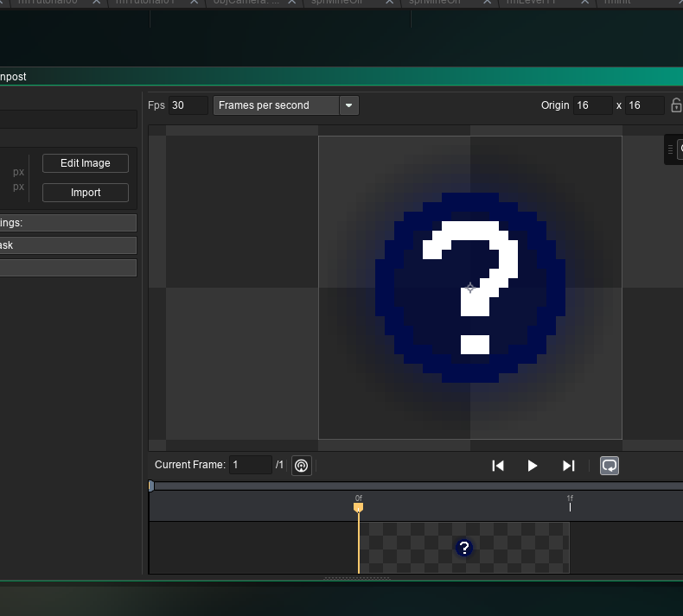Screen dimensions: 683x616
Task: Play the sprite animation
Action: tap(532, 466)
